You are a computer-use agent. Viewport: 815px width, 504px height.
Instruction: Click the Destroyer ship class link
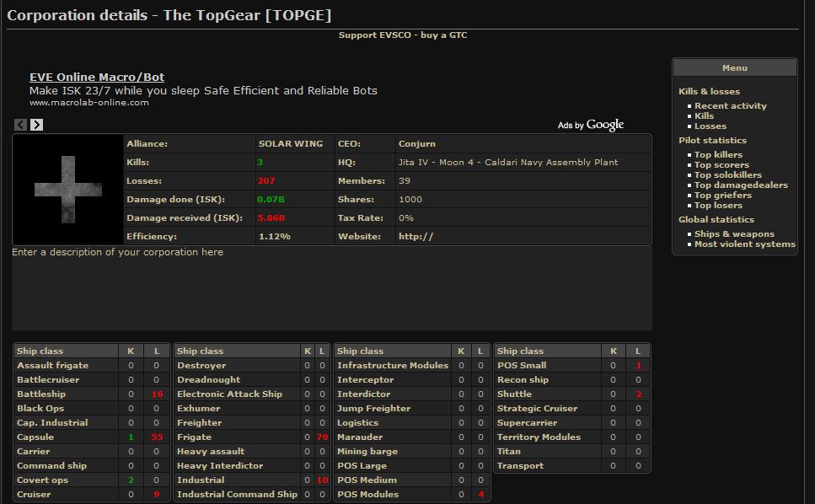(201, 365)
